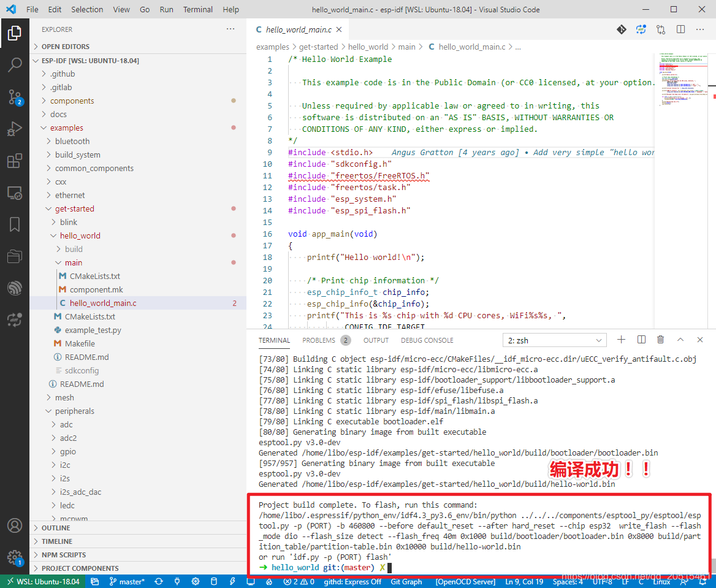716x588 pixels.
Task: Toggle githd Express Off in status bar
Action: (x=352, y=582)
